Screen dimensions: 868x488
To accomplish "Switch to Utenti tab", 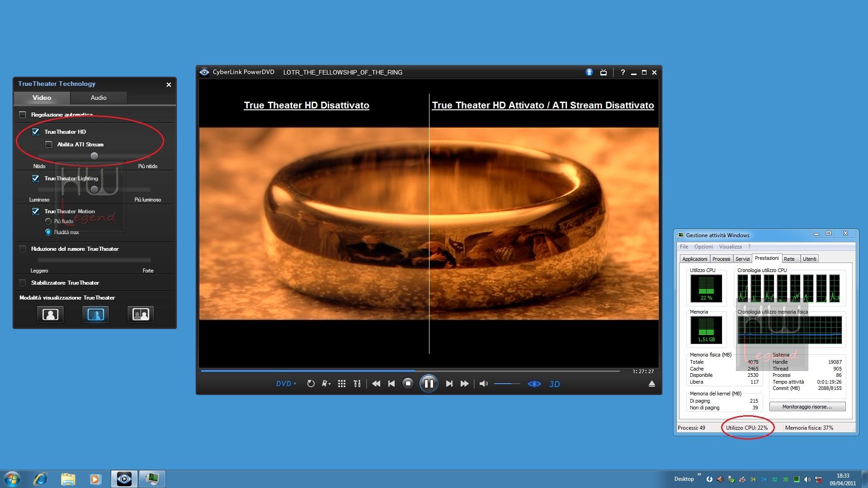I will point(809,259).
